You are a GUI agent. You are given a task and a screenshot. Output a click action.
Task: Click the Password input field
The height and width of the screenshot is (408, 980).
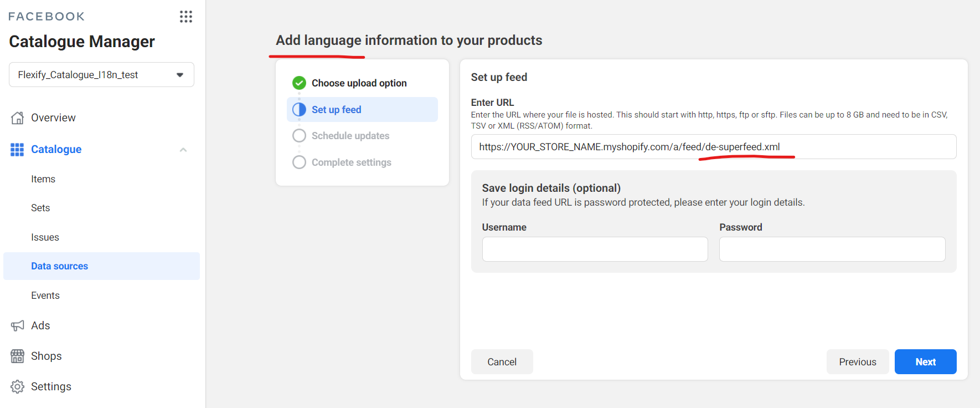[x=832, y=249]
